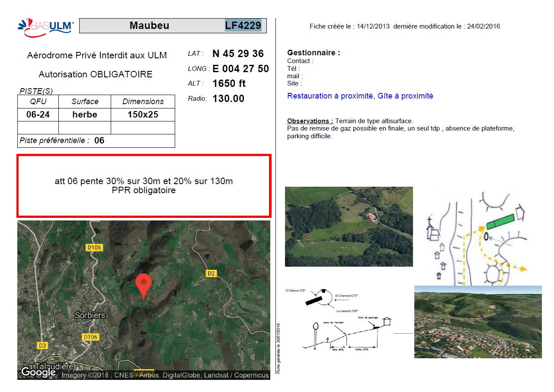Click the D3 road label on map
This screenshot has width=554, height=392.
click(42, 345)
